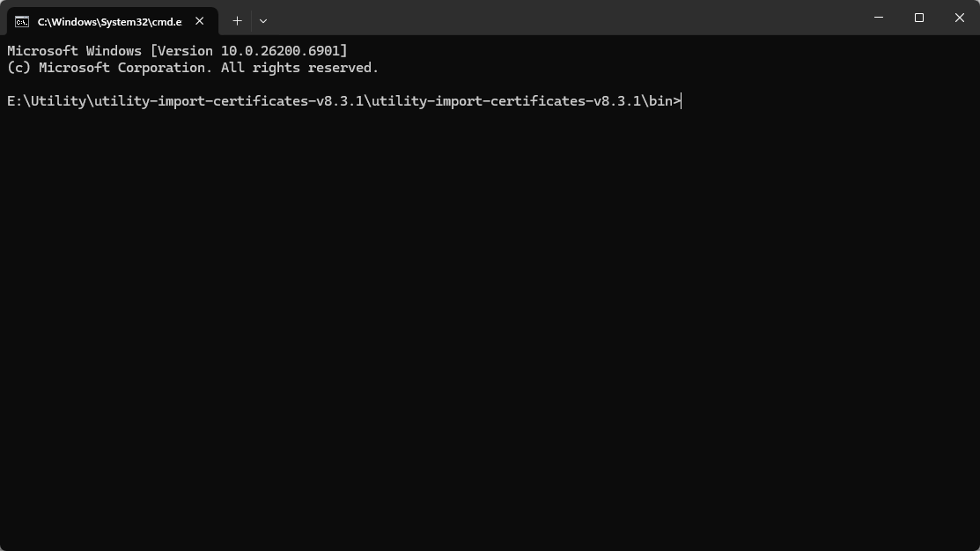Click second "utility-import-certificates-v8.3.1" path segment
Viewport: 980px width, 551px height.
coord(505,101)
